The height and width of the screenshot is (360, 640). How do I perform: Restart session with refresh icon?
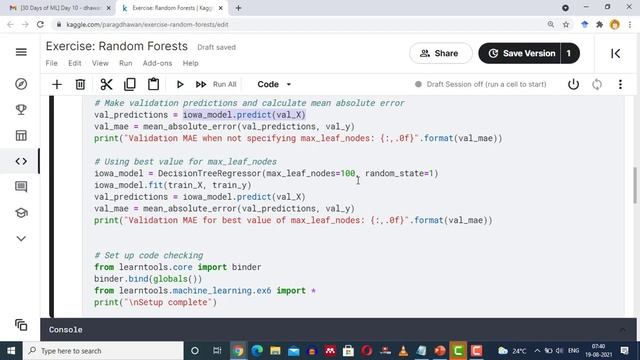(597, 84)
